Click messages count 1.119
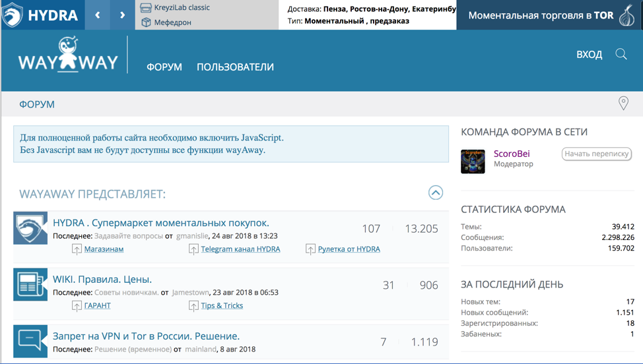This screenshot has width=643, height=364. pos(424,342)
